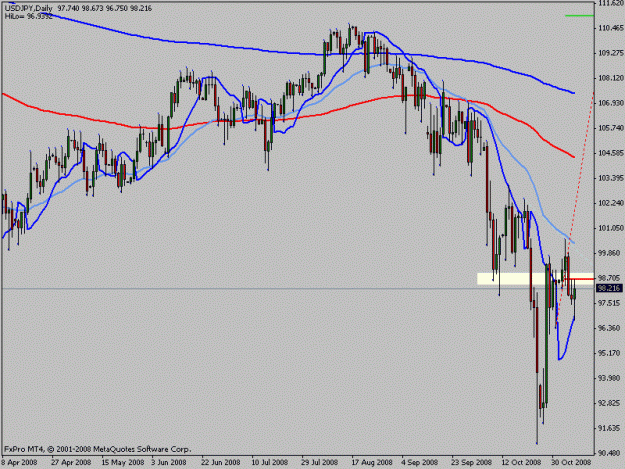Click the 110.465 price axis label
This screenshot has height=469, width=625.
click(x=610, y=28)
